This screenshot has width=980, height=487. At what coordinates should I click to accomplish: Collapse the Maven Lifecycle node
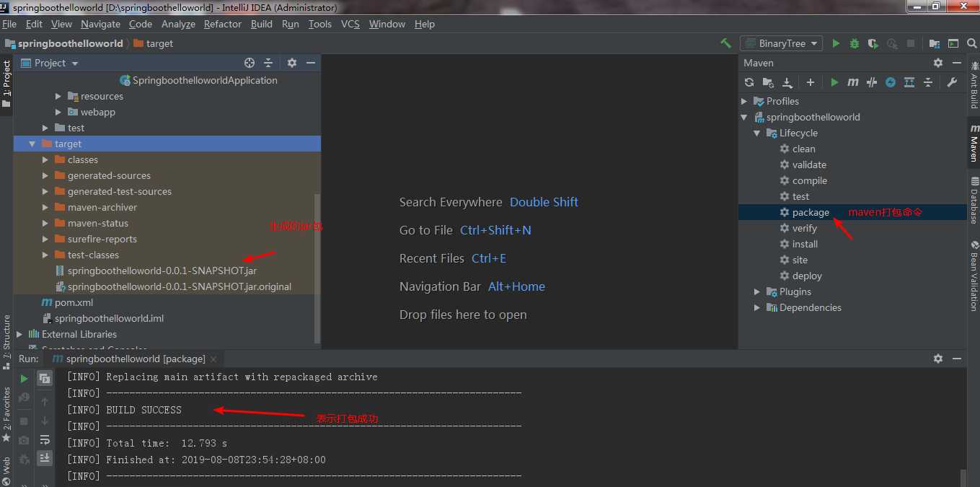click(x=757, y=133)
